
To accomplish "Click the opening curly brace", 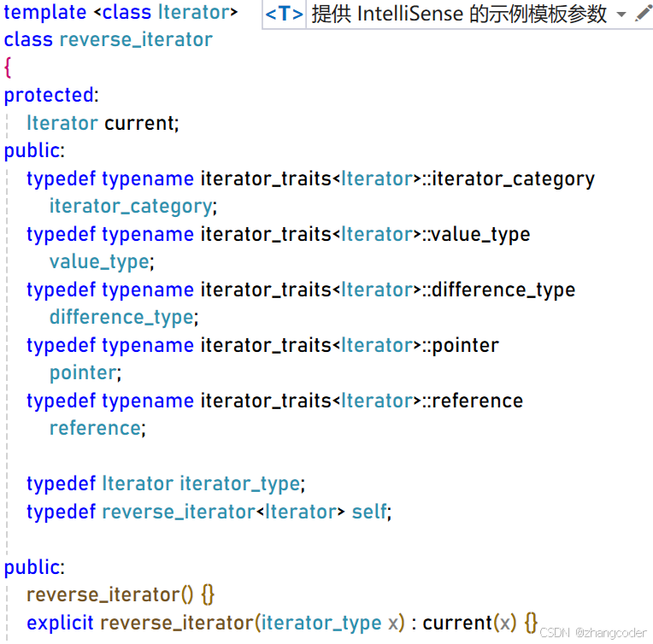I will pos(8,67).
